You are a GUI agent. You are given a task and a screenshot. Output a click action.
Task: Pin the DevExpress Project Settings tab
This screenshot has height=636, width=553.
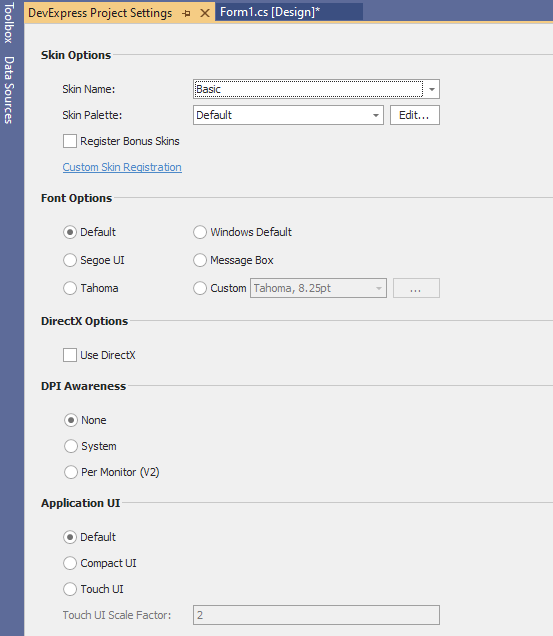point(187,13)
